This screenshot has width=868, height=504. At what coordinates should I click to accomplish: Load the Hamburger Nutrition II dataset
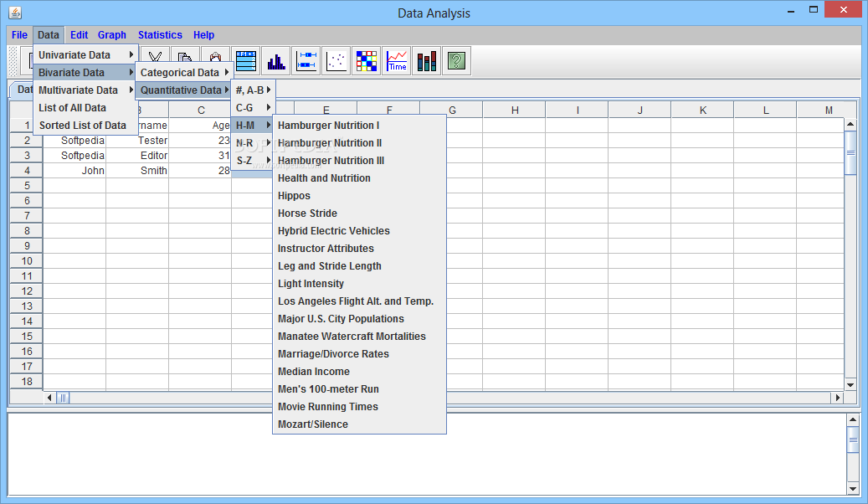pyautogui.click(x=359, y=143)
